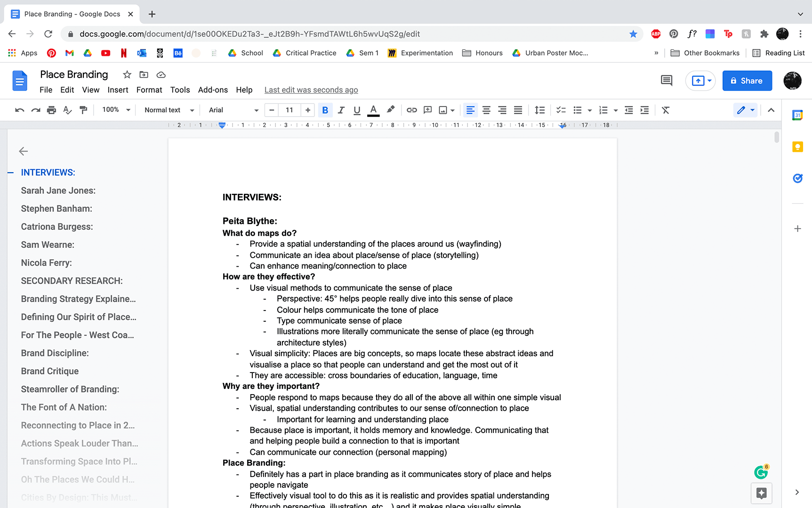This screenshot has width=812, height=508.
Task: Open the Grammarly widget
Action: point(761,472)
